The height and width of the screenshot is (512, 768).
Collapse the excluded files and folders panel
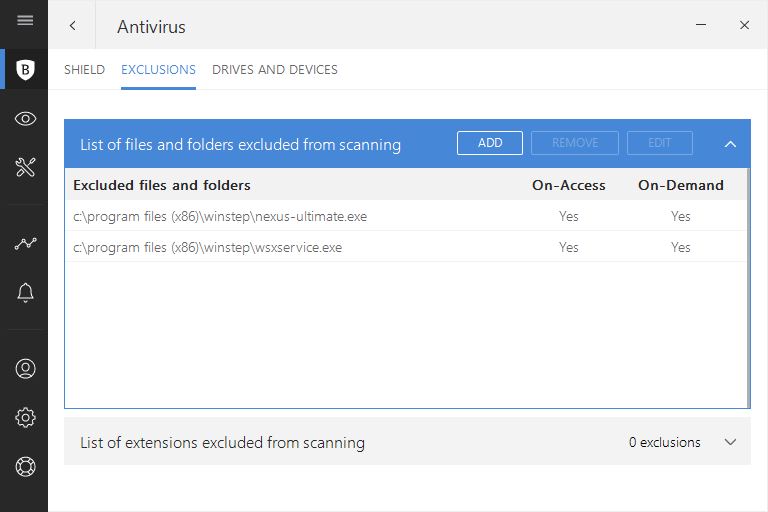click(730, 144)
